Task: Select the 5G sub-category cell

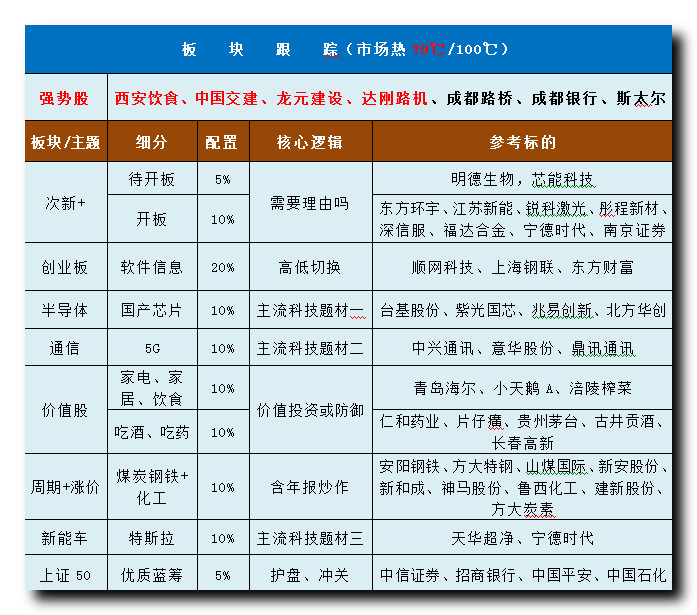Action: [151, 349]
